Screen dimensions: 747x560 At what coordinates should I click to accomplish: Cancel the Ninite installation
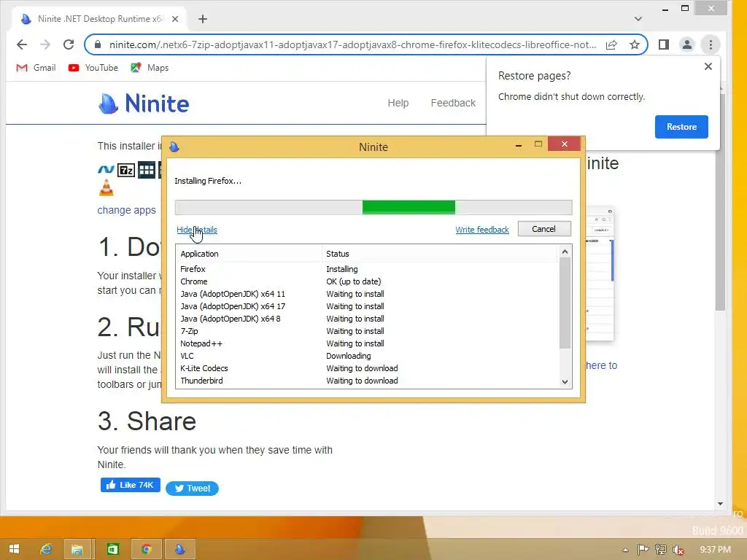(544, 229)
